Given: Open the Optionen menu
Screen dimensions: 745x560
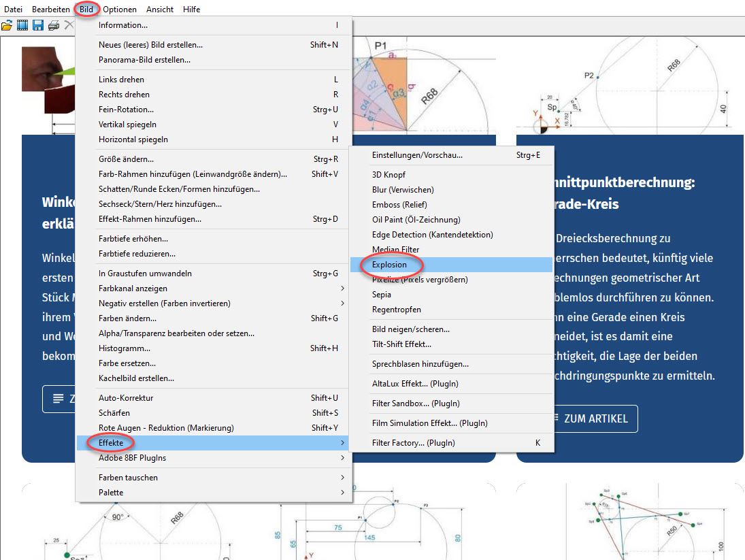Looking at the screenshot, I should 120,9.
